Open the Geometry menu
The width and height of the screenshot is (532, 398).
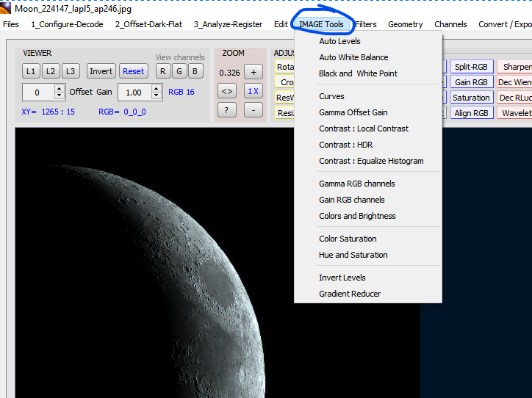tap(406, 24)
